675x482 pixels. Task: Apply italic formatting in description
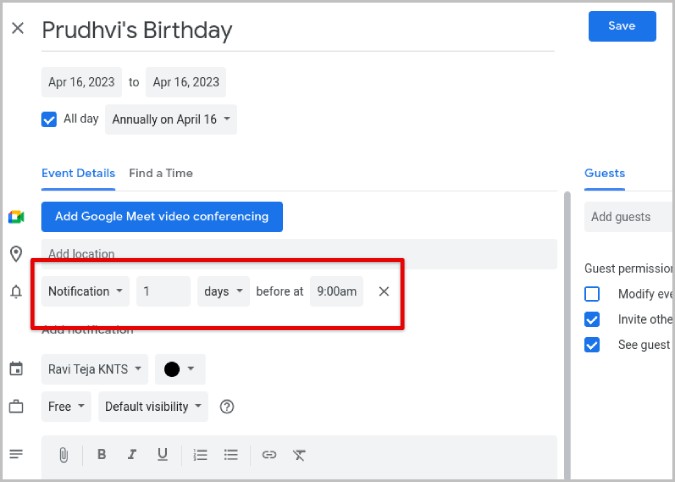[x=132, y=454]
